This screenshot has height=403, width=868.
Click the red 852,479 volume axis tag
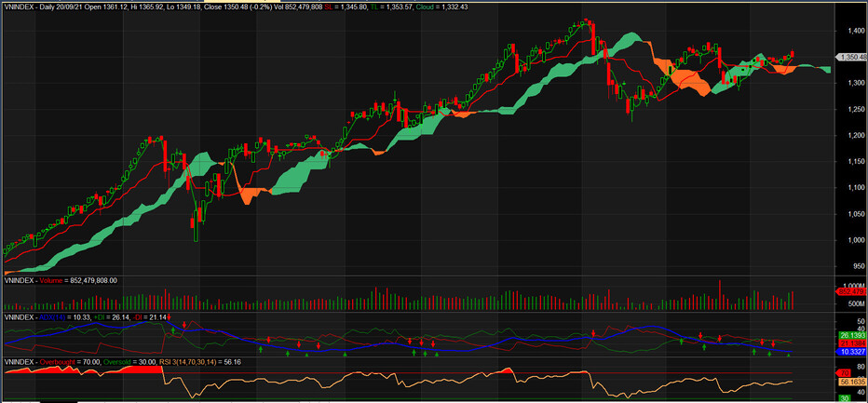pos(852,290)
